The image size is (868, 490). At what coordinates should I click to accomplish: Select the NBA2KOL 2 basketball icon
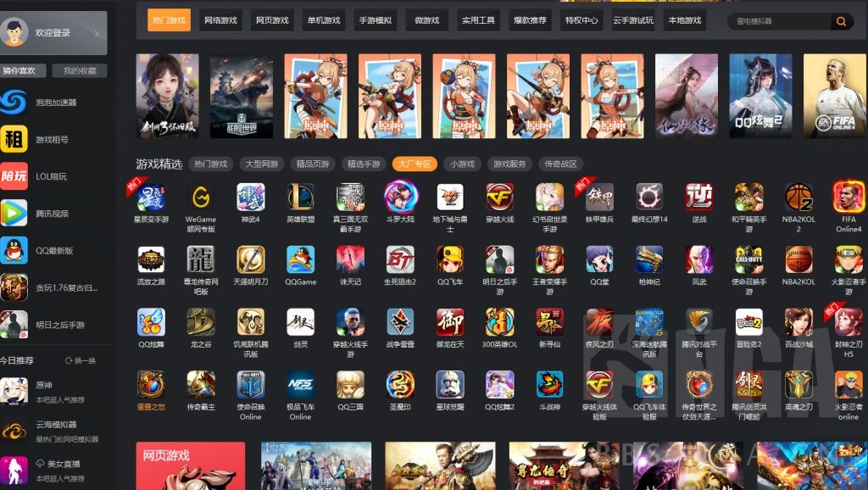(798, 198)
